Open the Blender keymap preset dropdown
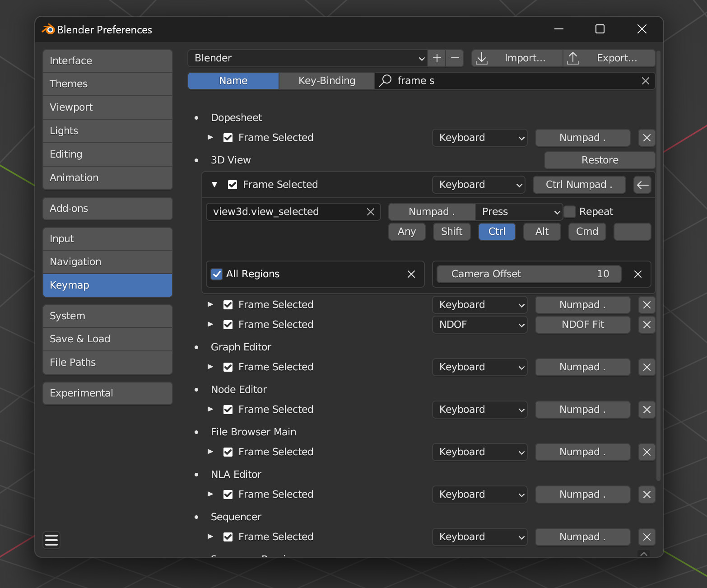This screenshot has height=588, width=707. (307, 58)
